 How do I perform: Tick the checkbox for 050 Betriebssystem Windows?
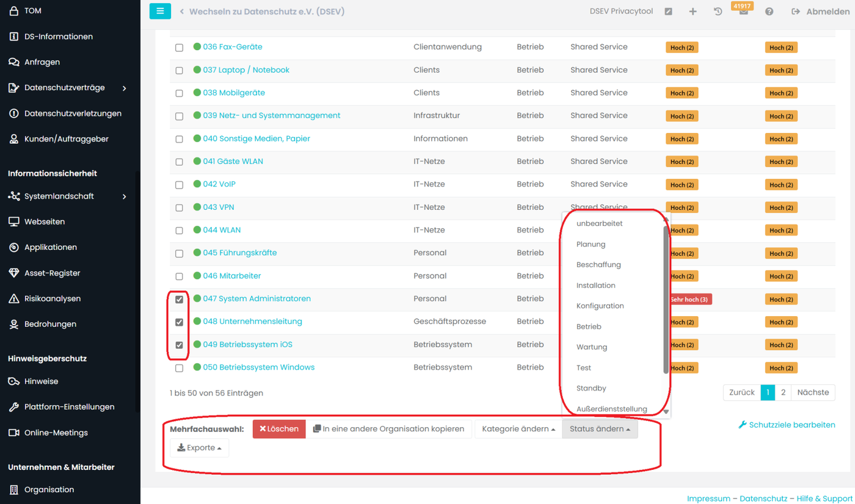click(x=179, y=368)
